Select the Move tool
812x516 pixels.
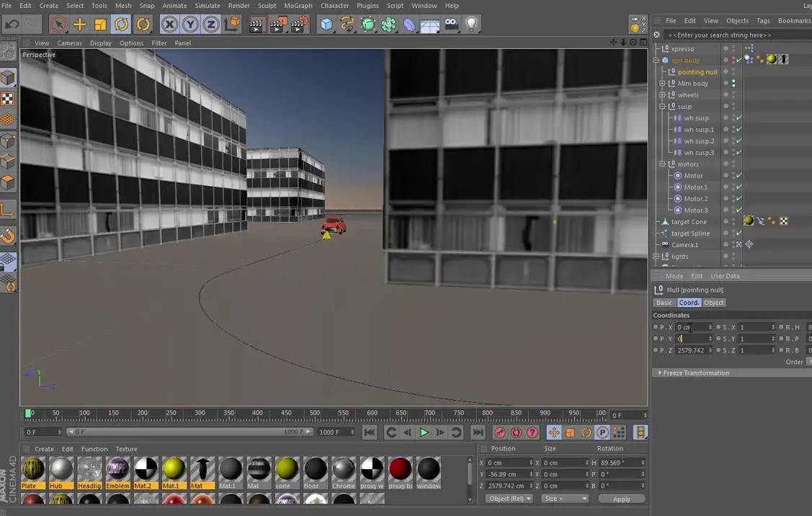click(x=79, y=25)
